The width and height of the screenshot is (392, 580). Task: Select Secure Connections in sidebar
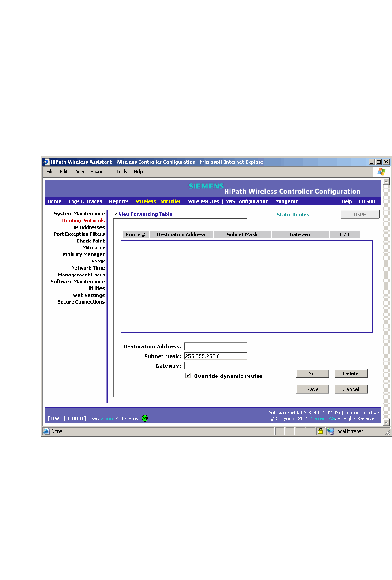pos(81,302)
